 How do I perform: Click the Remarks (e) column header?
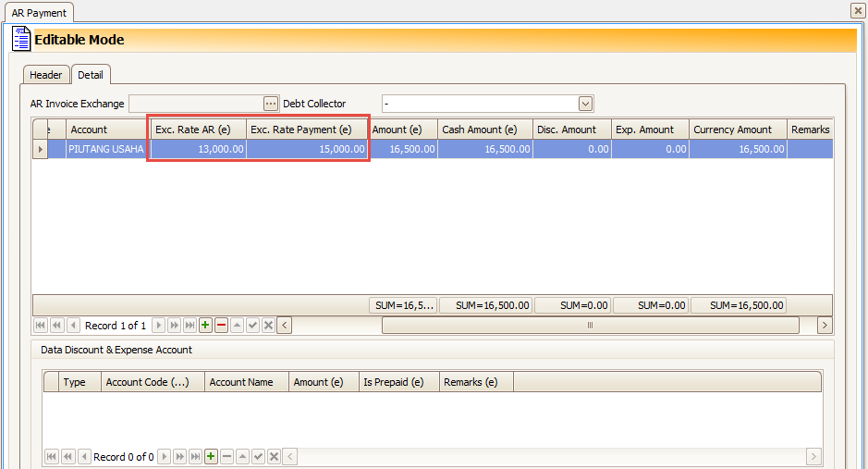click(476, 382)
